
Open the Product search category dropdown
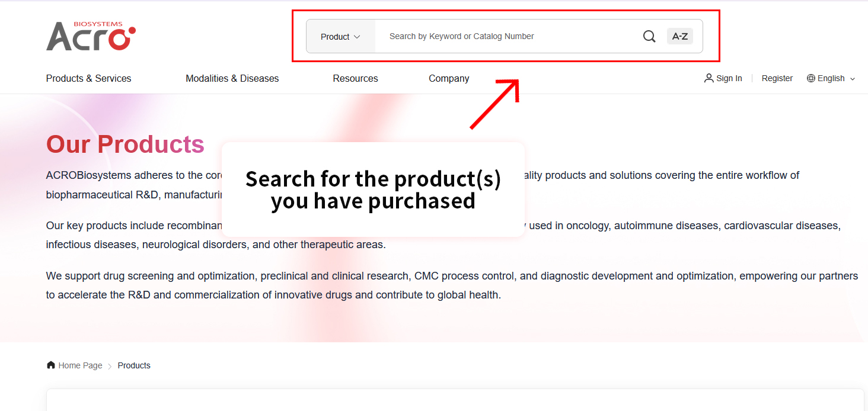(340, 36)
